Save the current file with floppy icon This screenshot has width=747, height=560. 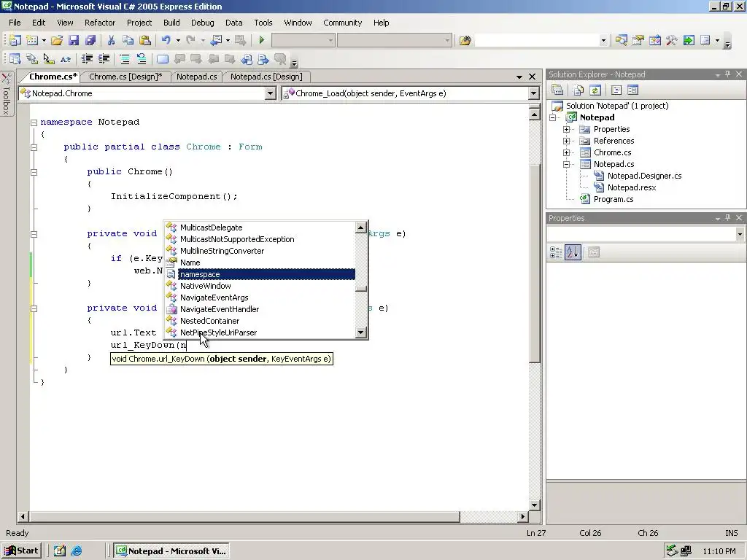74,41
